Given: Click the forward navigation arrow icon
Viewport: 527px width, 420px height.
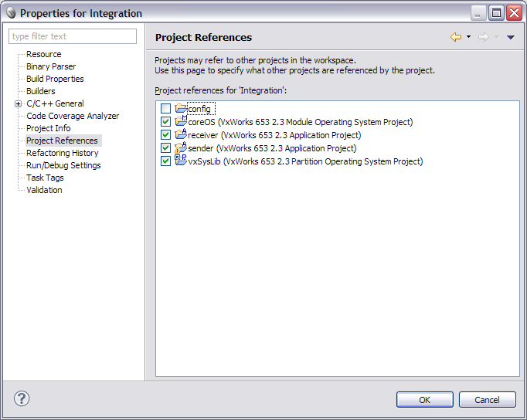Looking at the screenshot, I should (x=483, y=37).
